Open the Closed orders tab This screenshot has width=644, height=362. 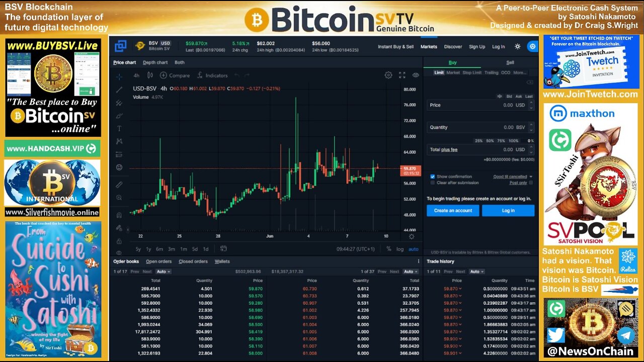pyautogui.click(x=193, y=261)
